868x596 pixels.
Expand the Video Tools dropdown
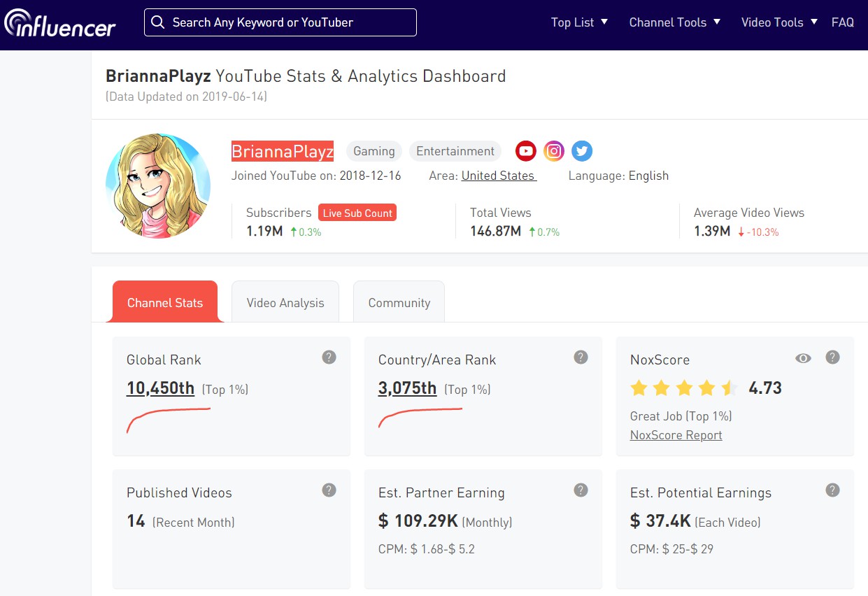779,22
